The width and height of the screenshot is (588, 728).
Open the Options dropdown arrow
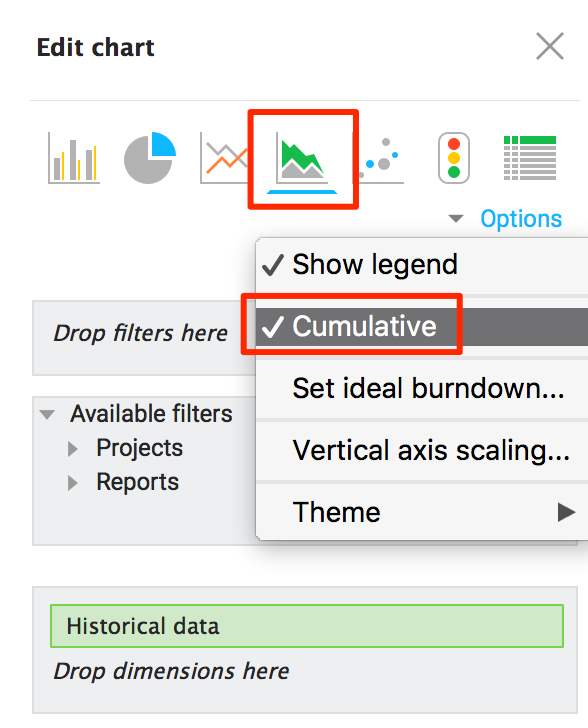(x=456, y=218)
